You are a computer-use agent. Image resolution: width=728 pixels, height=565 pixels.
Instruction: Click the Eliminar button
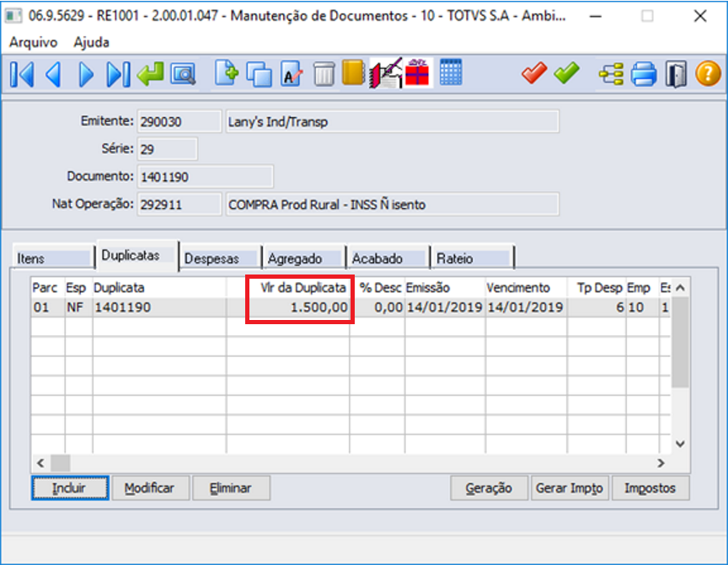point(231,488)
